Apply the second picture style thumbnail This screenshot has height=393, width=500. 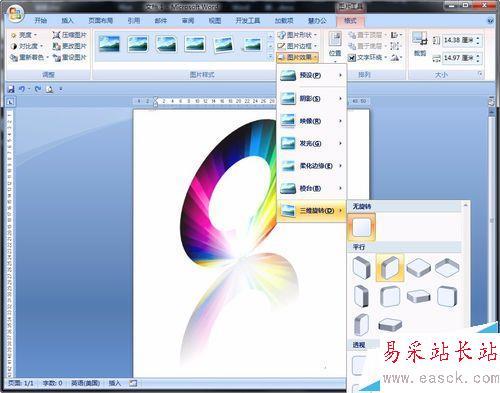pyautogui.click(x=138, y=44)
